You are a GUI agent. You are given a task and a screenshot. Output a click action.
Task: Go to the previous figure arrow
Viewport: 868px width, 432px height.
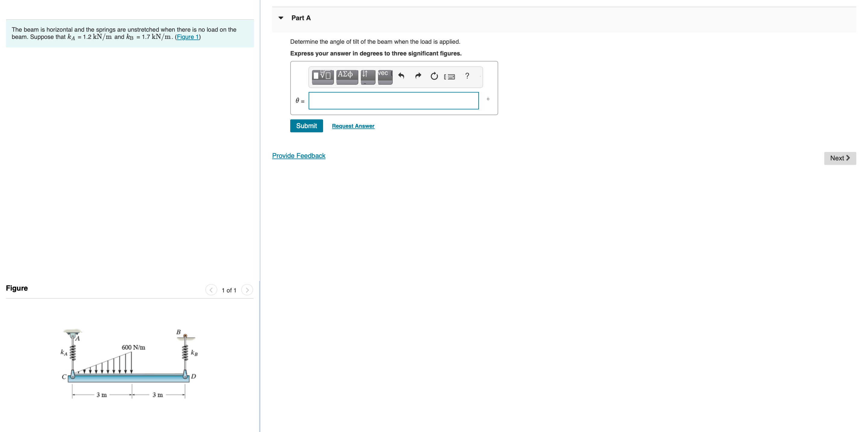point(211,290)
